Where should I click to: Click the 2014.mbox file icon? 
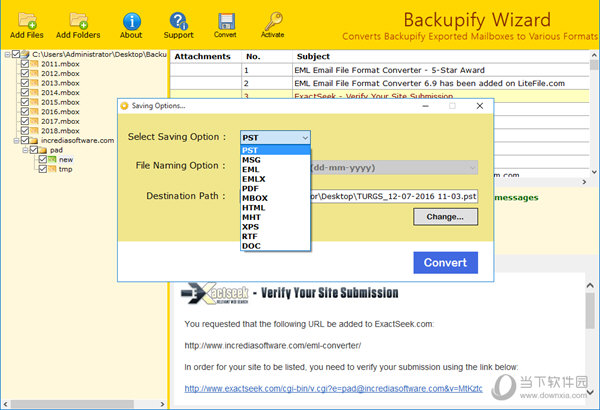[34, 93]
